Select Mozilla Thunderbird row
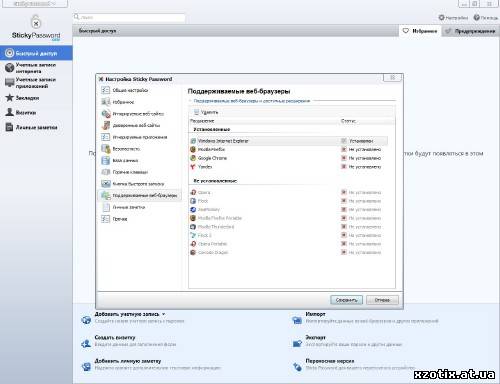 point(289,227)
